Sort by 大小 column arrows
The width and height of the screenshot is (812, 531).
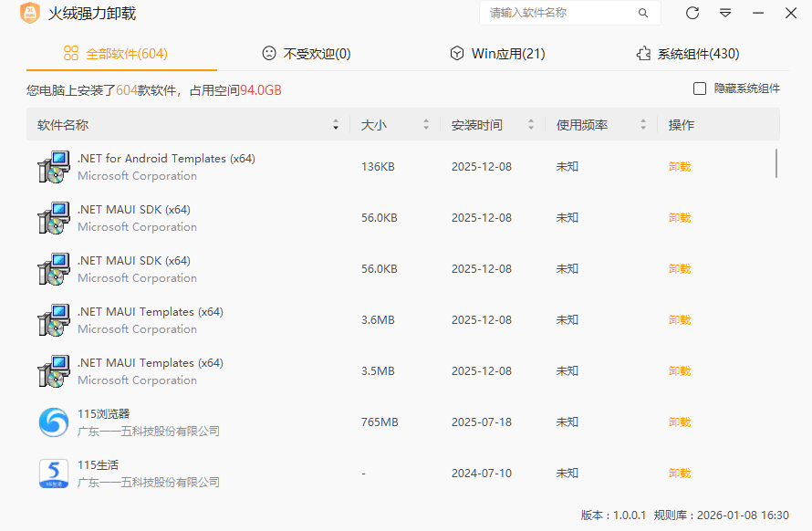tap(426, 125)
